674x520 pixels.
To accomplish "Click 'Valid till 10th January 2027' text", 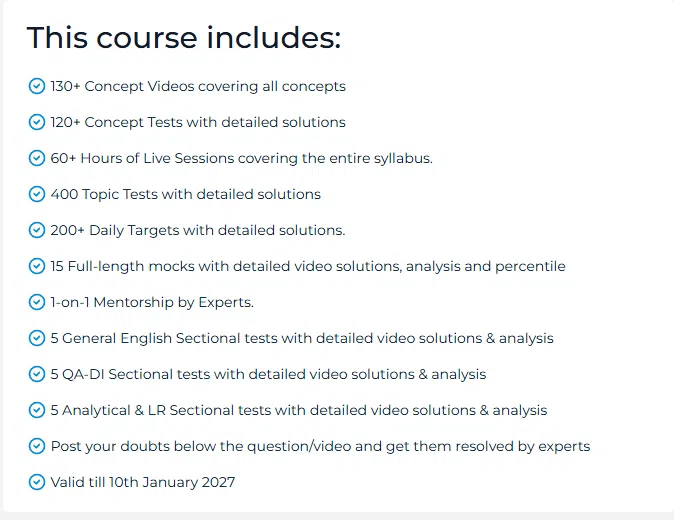I will click(x=143, y=482).
